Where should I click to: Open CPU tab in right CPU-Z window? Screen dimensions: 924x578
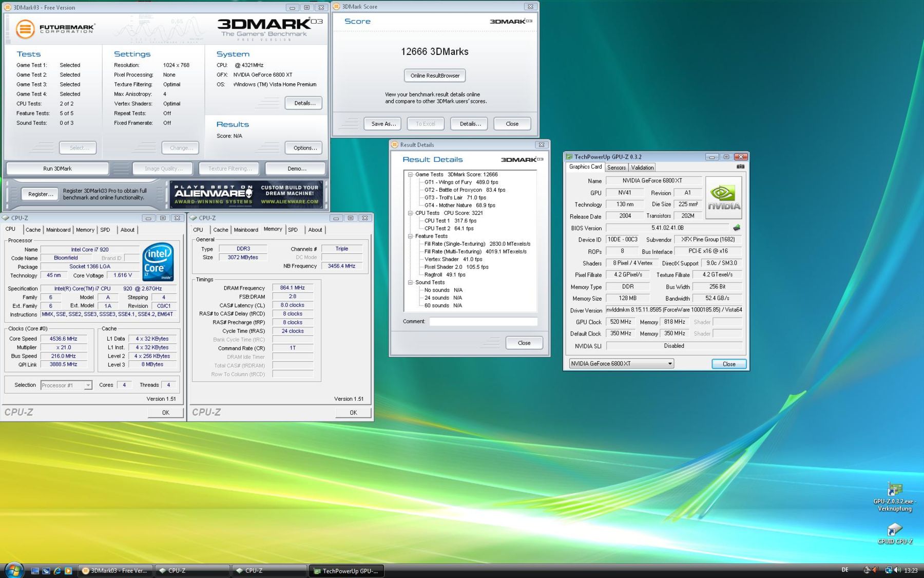tap(198, 230)
